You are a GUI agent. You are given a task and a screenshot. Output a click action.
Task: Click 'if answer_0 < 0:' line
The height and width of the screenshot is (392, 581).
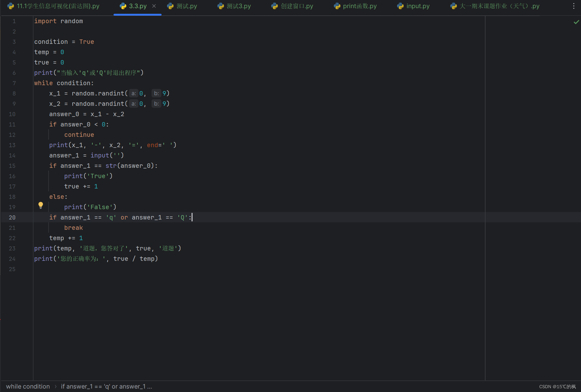[x=79, y=124]
